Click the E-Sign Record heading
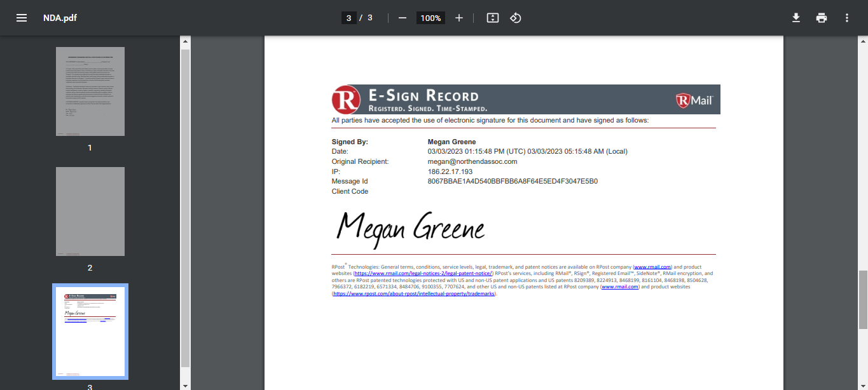 [x=424, y=95]
